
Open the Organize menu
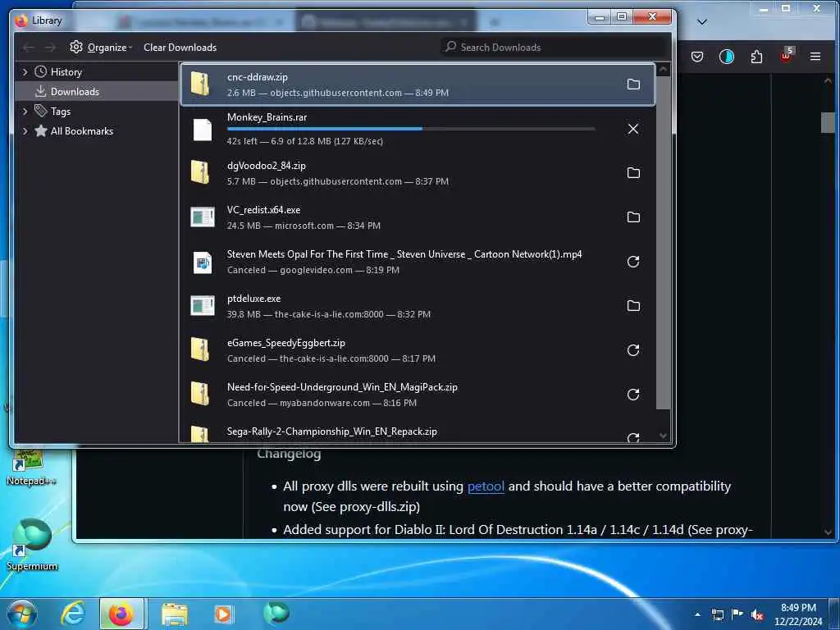tap(101, 47)
